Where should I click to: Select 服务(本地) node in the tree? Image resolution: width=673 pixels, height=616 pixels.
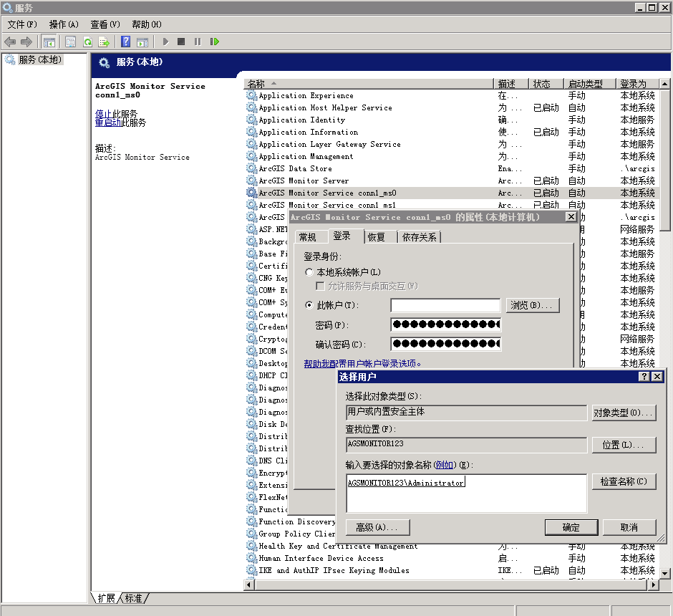click(40, 59)
